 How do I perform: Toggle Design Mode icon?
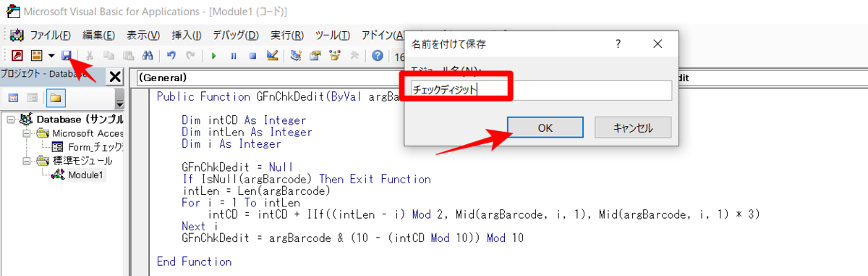[x=273, y=55]
